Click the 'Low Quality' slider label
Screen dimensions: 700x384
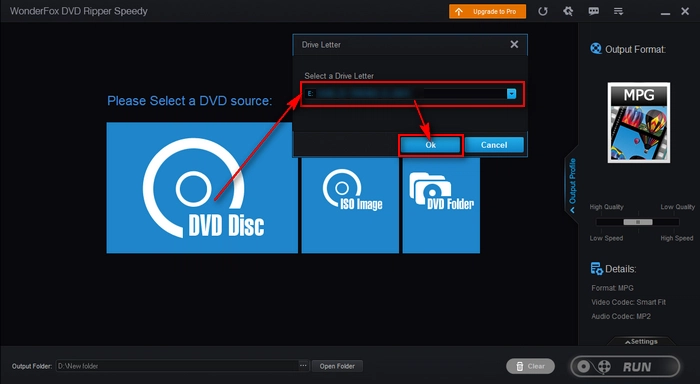(x=678, y=207)
